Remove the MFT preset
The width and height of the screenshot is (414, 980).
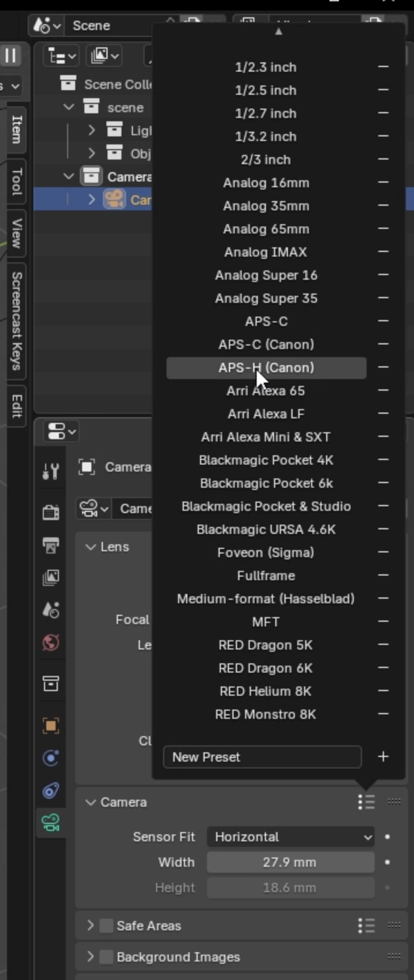coord(383,622)
